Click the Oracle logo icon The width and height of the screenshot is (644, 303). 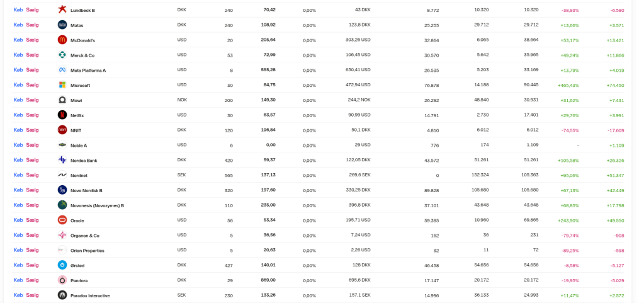[62, 220]
